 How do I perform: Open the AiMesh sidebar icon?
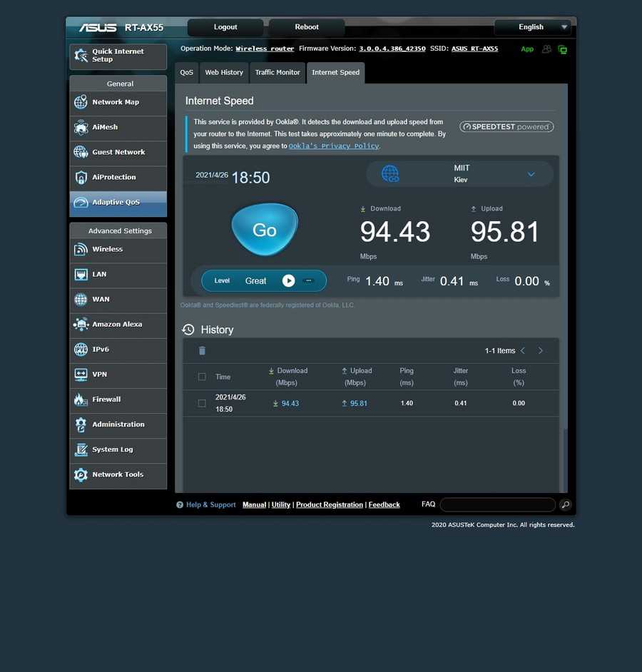point(81,128)
